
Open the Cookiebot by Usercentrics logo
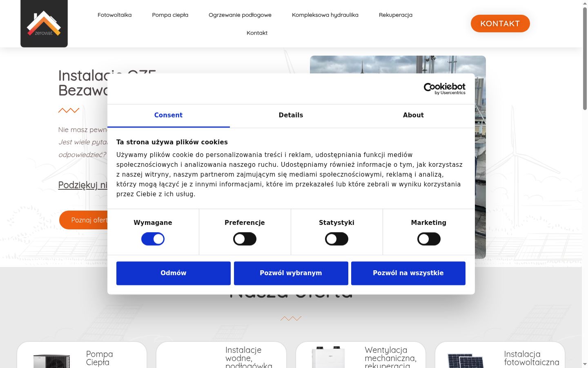pyautogui.click(x=445, y=89)
